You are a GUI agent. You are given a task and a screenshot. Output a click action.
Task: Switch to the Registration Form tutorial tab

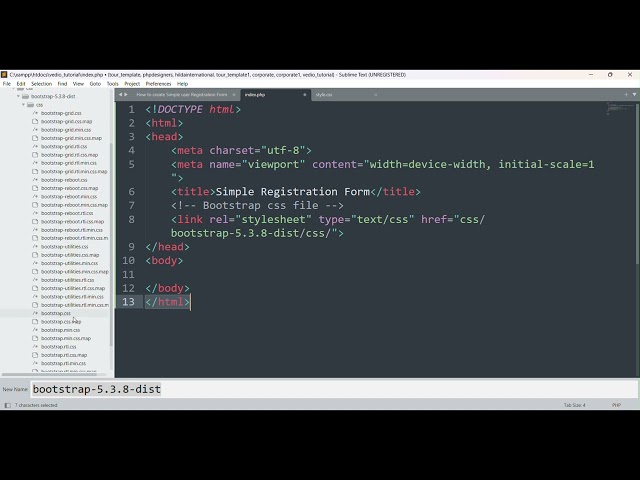[182, 95]
